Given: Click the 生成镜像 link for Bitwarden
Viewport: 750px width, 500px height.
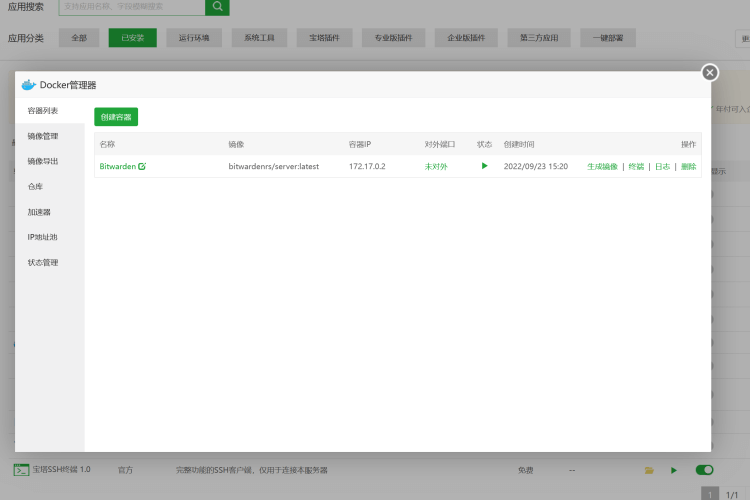Looking at the screenshot, I should [x=602, y=167].
